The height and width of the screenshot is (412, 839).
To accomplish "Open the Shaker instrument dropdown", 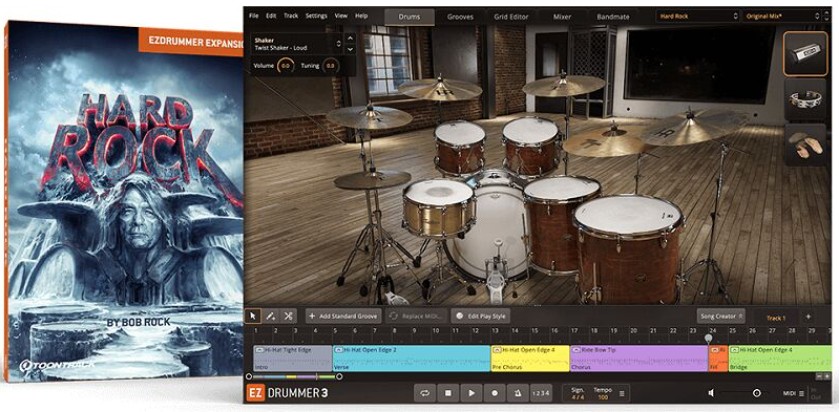I will tap(297, 43).
